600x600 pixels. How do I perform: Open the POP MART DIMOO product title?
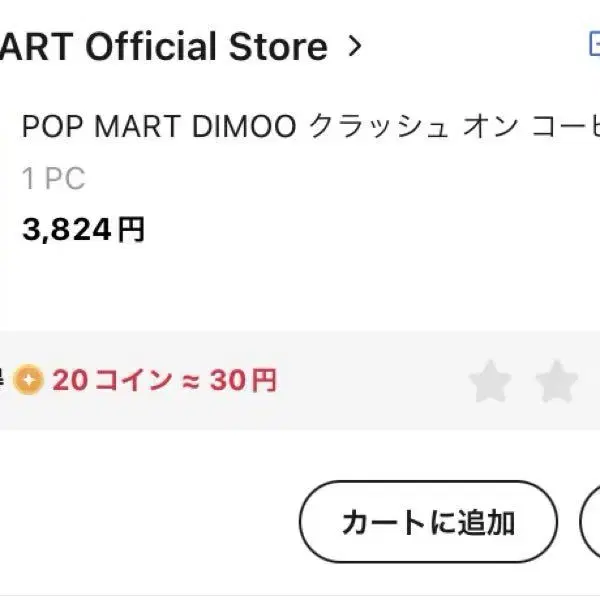tap(300, 127)
